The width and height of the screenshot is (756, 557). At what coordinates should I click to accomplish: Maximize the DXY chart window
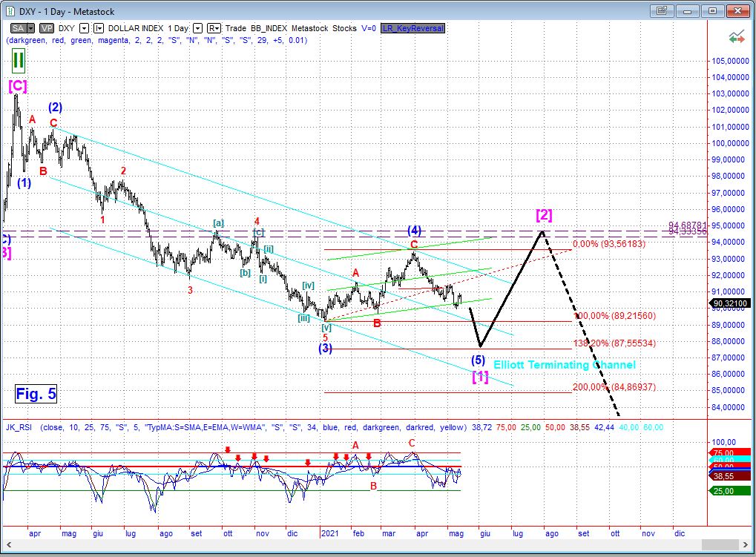(x=712, y=10)
